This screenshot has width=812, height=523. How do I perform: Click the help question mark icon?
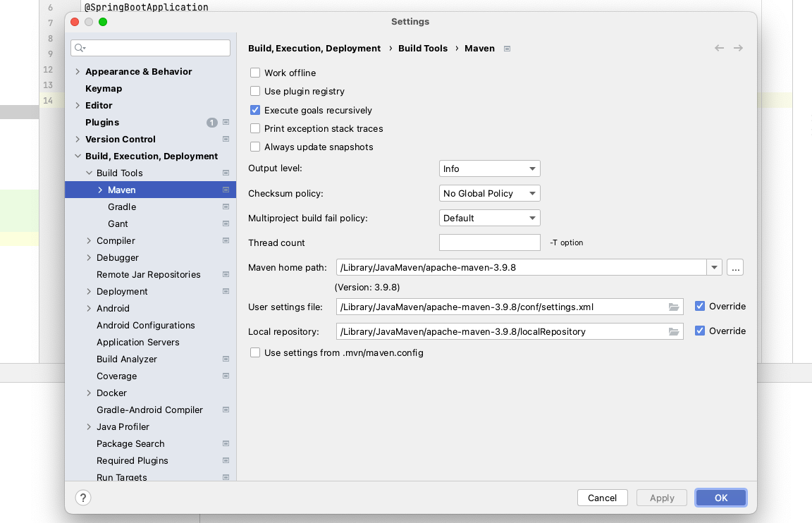pos(83,498)
